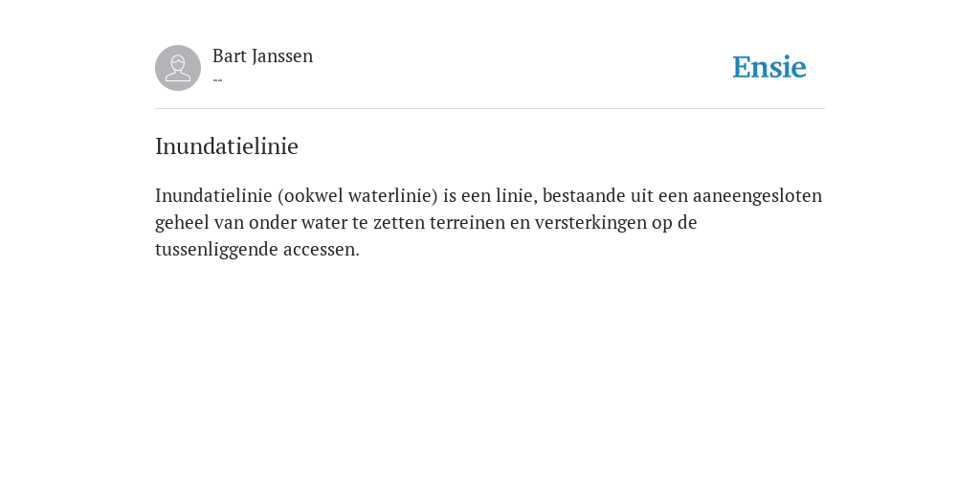Click the word 'geheel' starting the second line
980x490 pixels.
click(x=182, y=223)
